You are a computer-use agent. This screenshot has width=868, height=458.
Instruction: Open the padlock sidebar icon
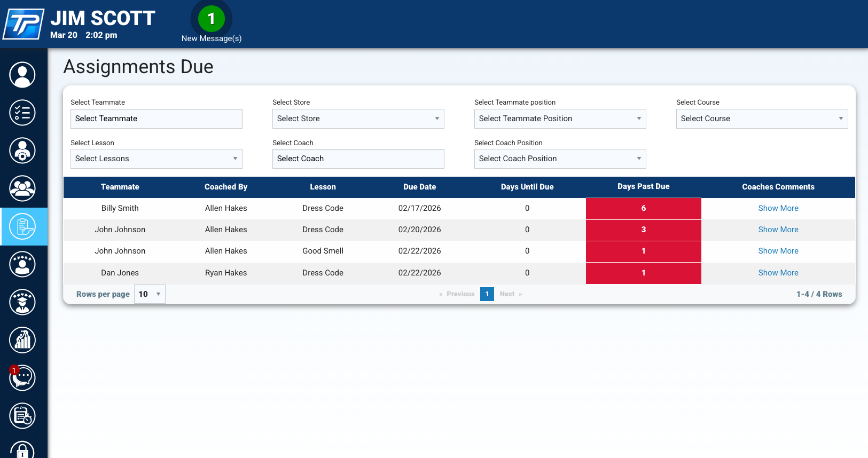click(22, 450)
